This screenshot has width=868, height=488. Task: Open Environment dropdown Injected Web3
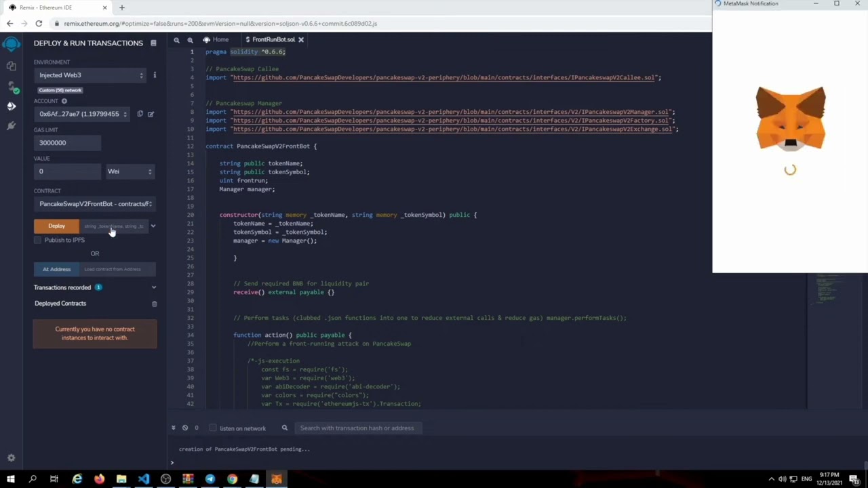pos(90,75)
